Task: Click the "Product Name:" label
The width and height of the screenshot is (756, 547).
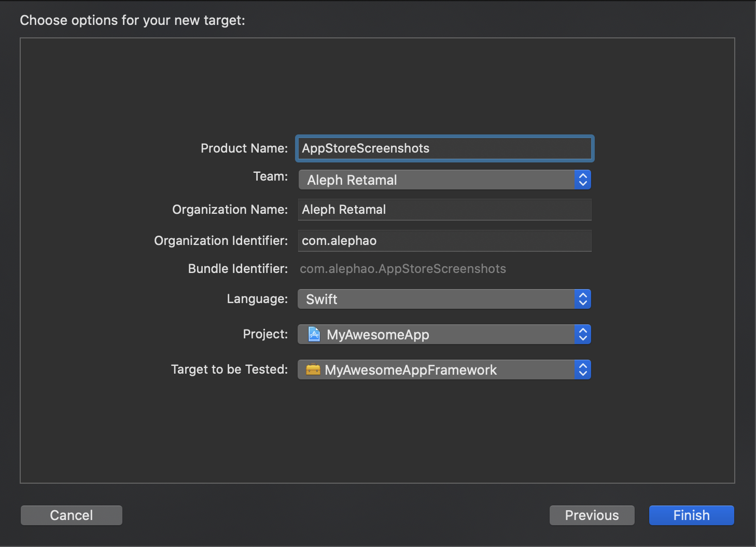Action: [244, 148]
